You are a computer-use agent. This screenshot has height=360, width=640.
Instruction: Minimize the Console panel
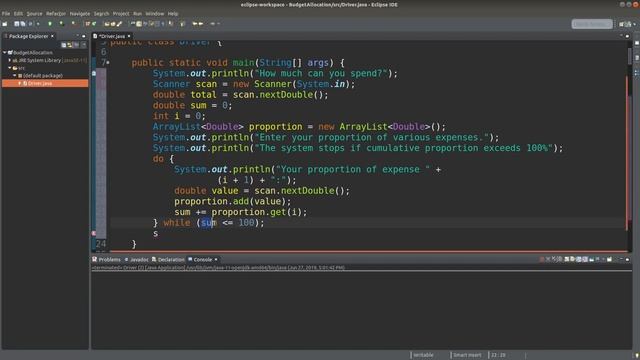pyautogui.click(x=621, y=259)
